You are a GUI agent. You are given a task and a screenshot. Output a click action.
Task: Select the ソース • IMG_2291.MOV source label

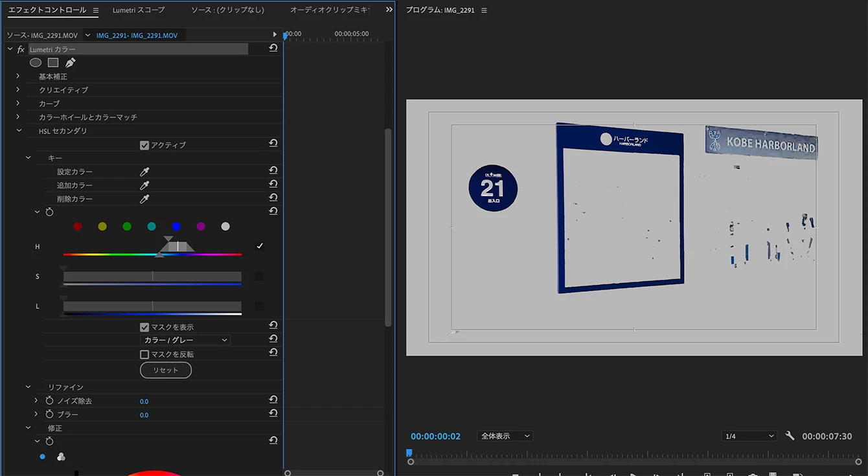pyautogui.click(x=43, y=35)
